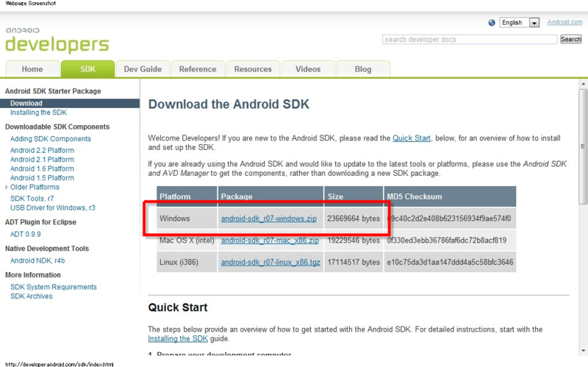This screenshot has width=588, height=367.
Task: Click the vertical scrollbar thumb
Action: click(x=583, y=146)
